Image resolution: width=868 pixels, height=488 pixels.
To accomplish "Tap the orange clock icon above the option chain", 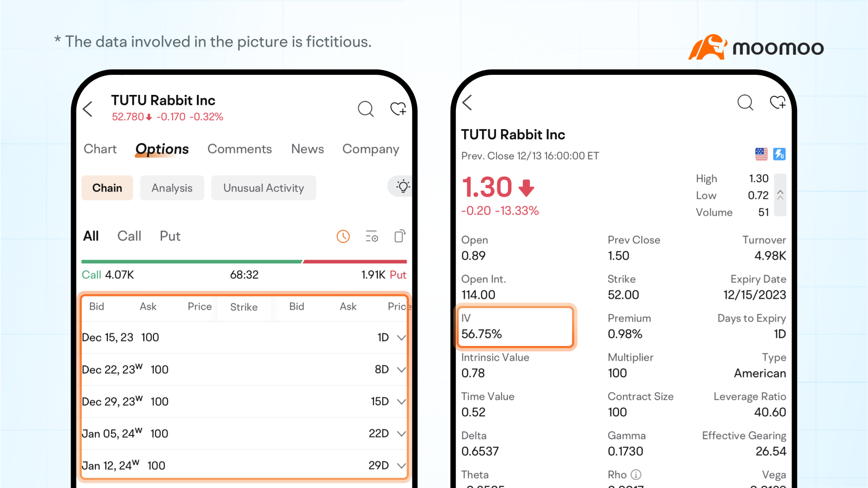I will [343, 236].
